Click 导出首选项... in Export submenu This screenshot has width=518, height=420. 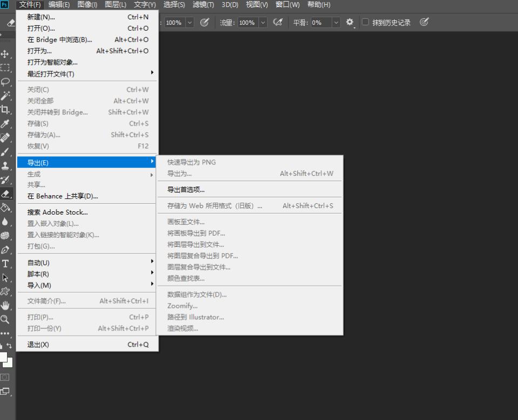point(186,190)
